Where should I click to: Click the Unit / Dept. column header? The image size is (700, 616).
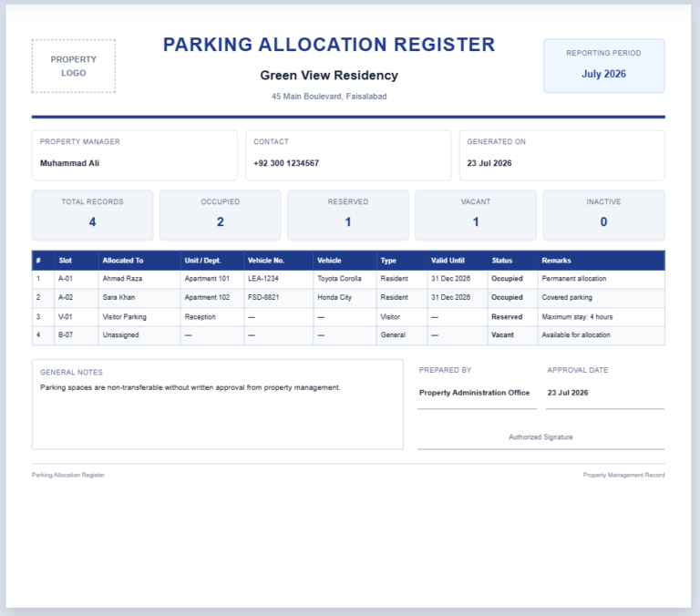212,261
